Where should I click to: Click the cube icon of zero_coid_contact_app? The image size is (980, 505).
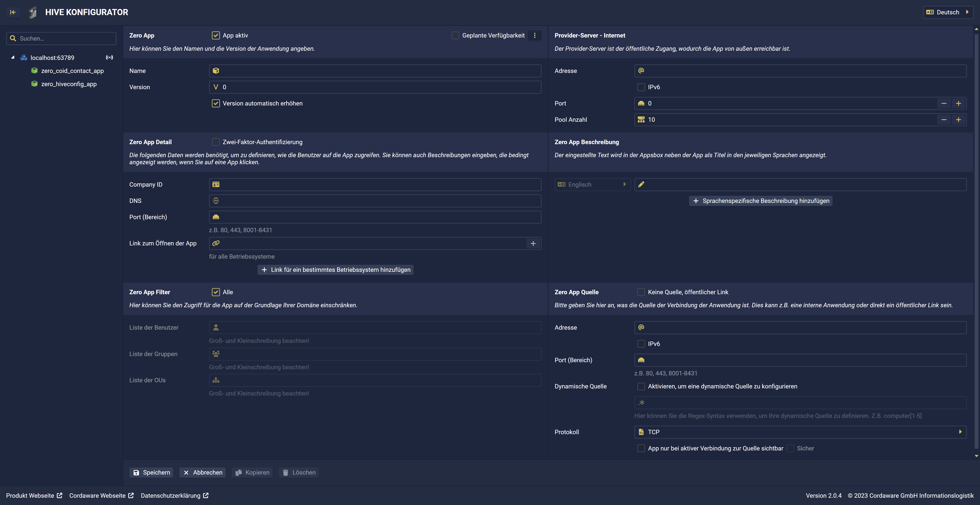[34, 71]
